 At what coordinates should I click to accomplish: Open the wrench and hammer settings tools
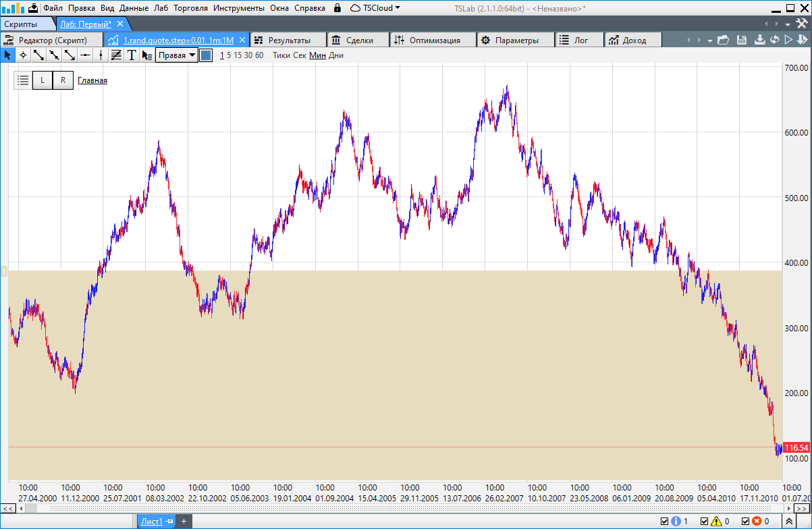[802, 24]
